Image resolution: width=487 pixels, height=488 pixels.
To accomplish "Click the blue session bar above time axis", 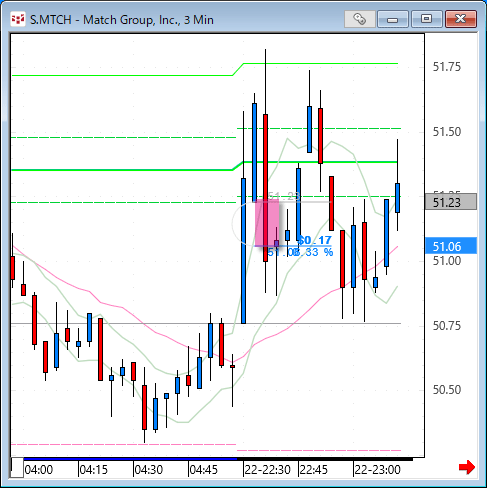I will [x=130, y=459].
